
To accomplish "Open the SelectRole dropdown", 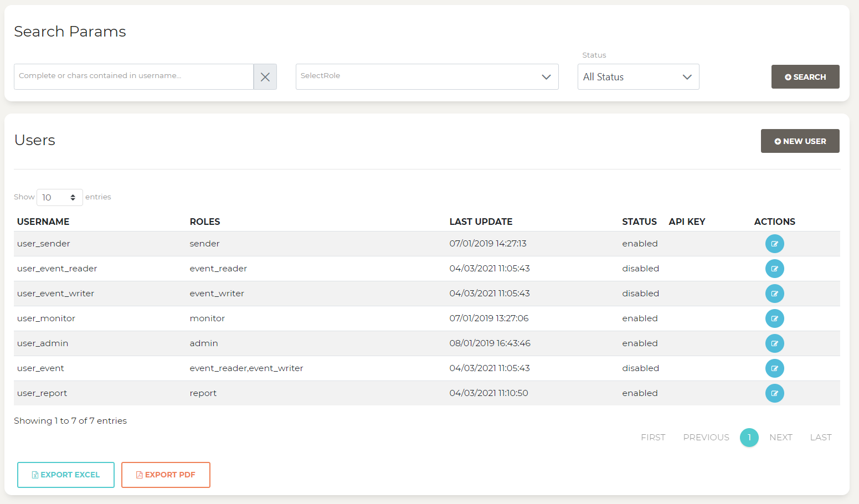I will pyautogui.click(x=427, y=77).
